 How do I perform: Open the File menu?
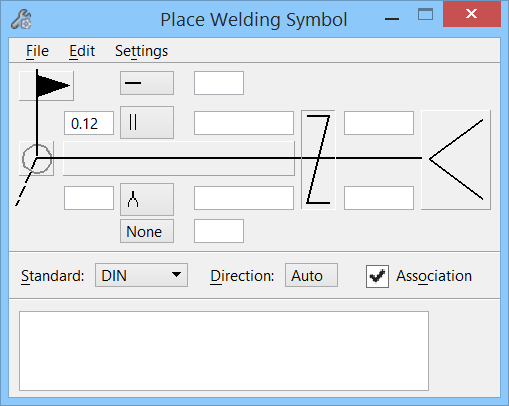(x=37, y=51)
